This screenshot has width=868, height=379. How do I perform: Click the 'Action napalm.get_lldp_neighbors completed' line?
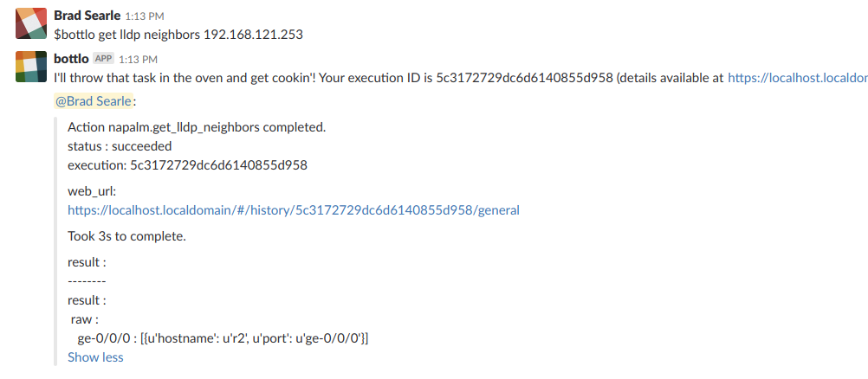[197, 127]
